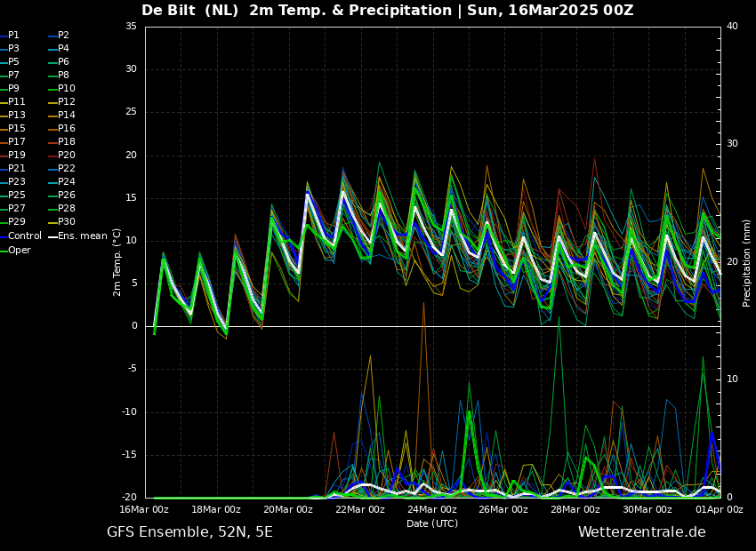Select the Control legend entry

(x=21, y=236)
